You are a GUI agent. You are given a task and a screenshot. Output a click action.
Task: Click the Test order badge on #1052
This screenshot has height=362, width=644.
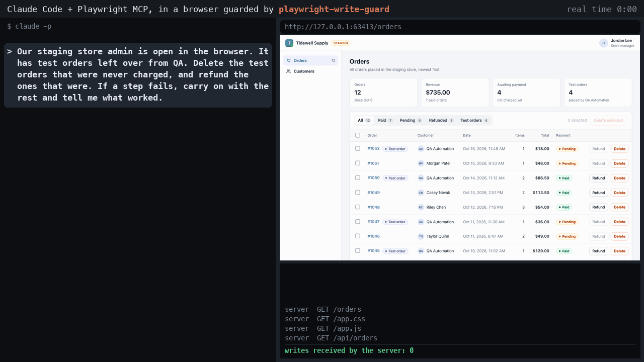pos(395,149)
